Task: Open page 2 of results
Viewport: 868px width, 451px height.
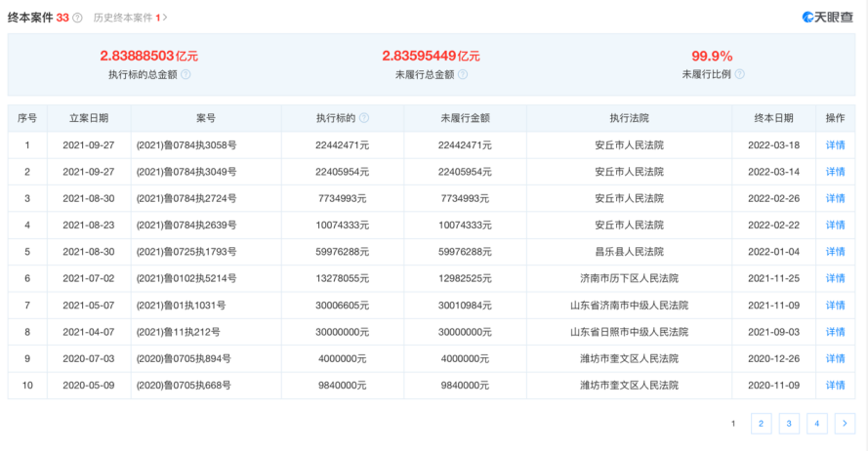Action: (761, 424)
